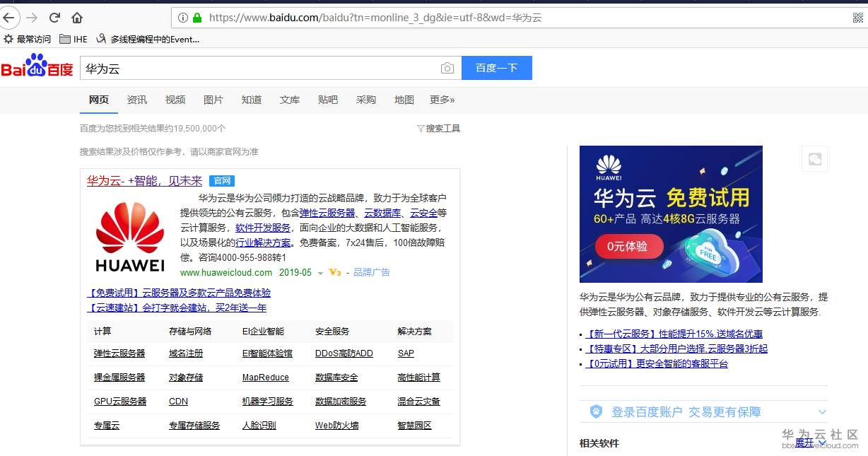Click the 百度一下 search button

tap(497, 68)
